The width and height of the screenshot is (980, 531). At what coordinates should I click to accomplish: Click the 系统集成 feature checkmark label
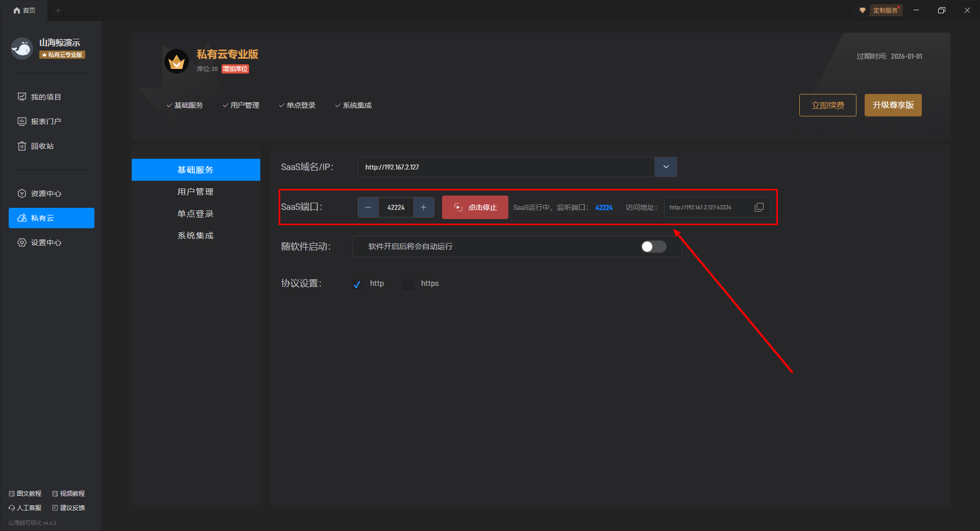coord(353,105)
